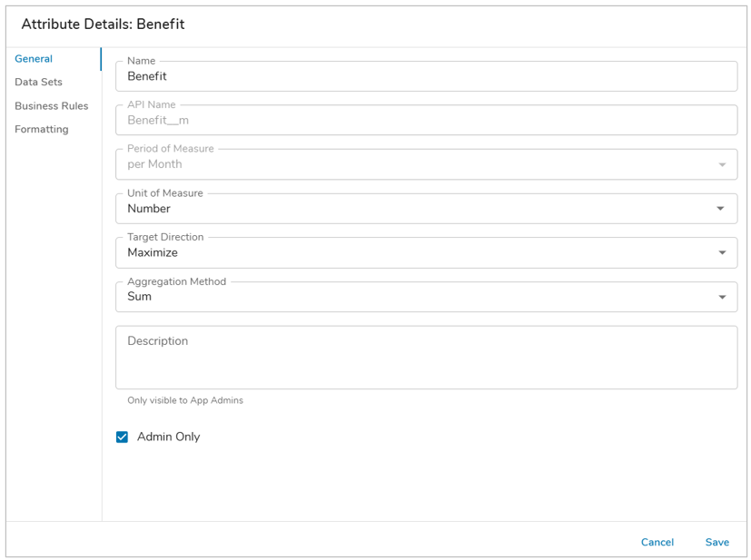
Task: Click into the Name input field
Action: tap(425, 77)
